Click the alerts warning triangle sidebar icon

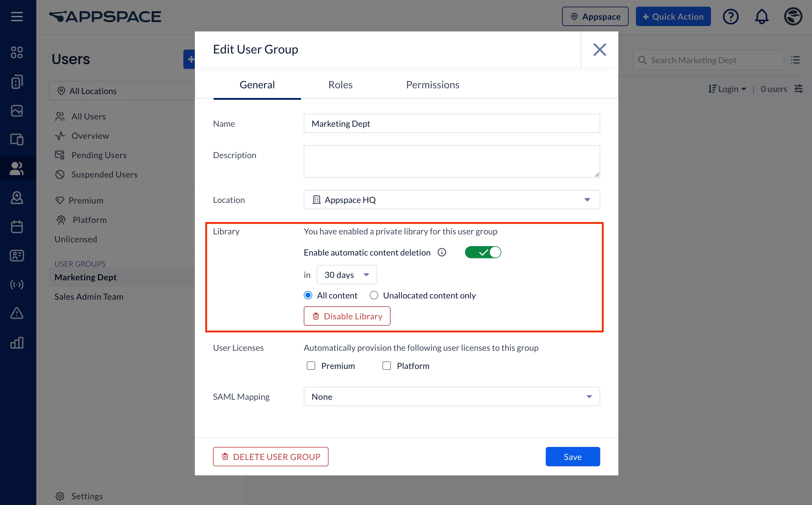(17, 313)
